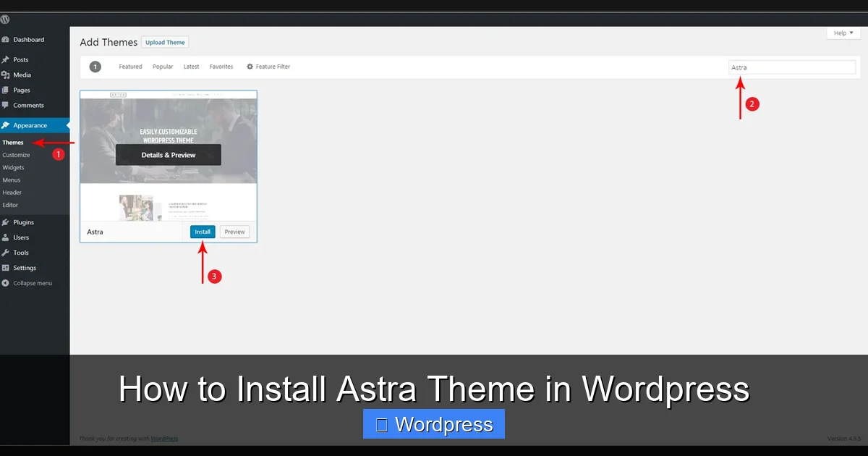Open Widgets submenu item
This screenshot has height=456, width=868.
[13, 167]
